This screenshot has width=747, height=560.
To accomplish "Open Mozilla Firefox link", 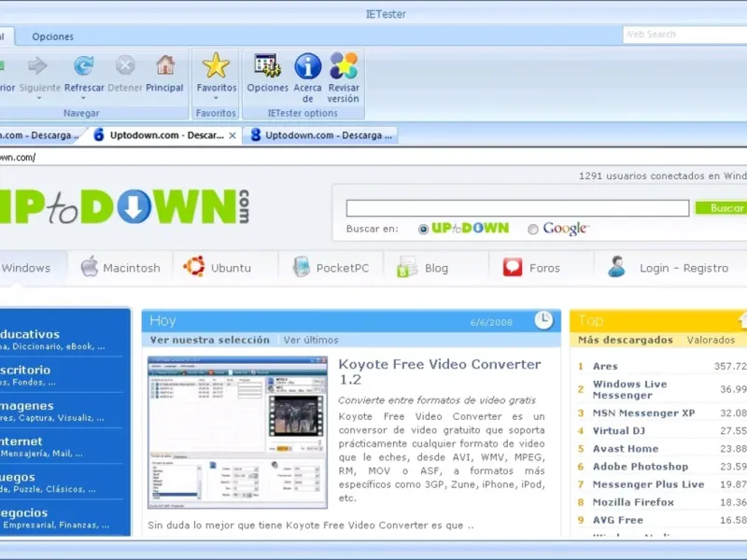I will (633, 502).
